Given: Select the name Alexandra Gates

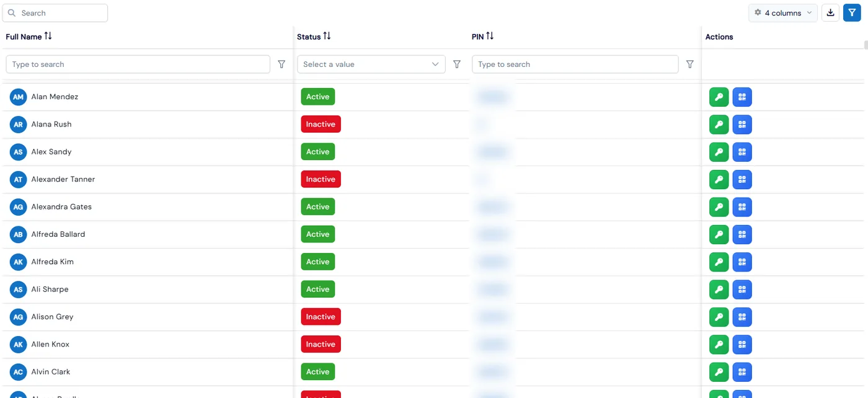Looking at the screenshot, I should tap(61, 207).
